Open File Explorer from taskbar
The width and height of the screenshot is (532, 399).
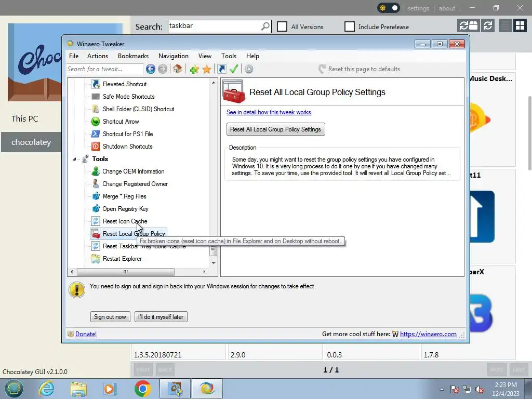(x=78, y=389)
